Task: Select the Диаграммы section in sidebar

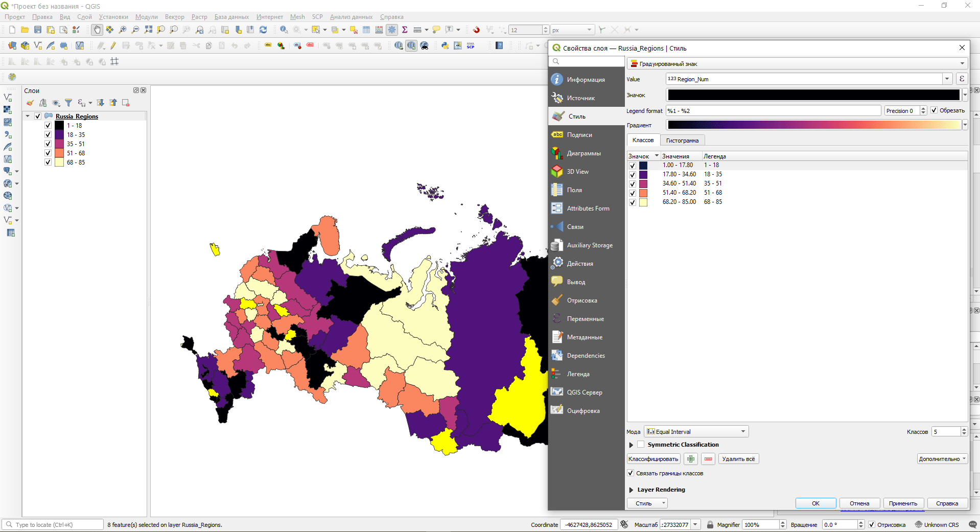Action: (584, 153)
